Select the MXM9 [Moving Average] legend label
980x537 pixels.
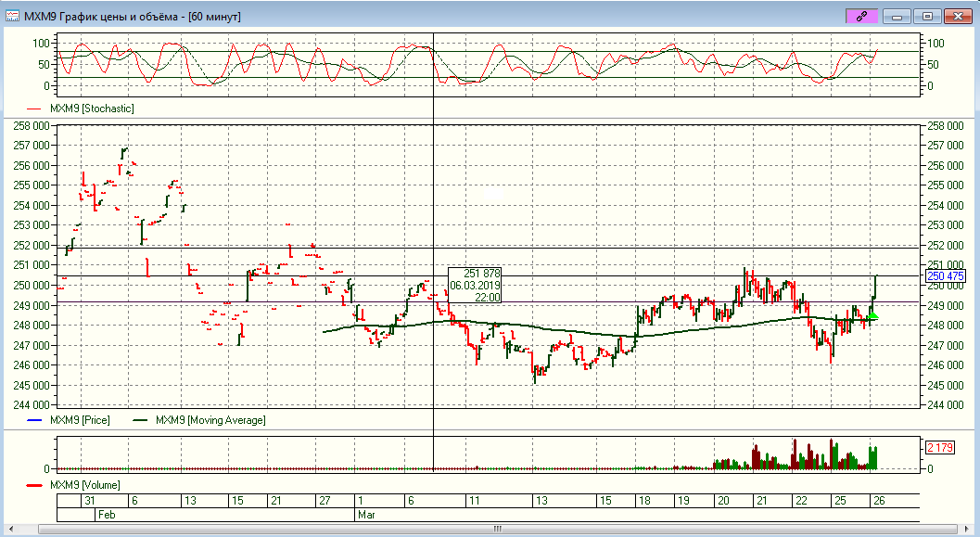point(210,420)
